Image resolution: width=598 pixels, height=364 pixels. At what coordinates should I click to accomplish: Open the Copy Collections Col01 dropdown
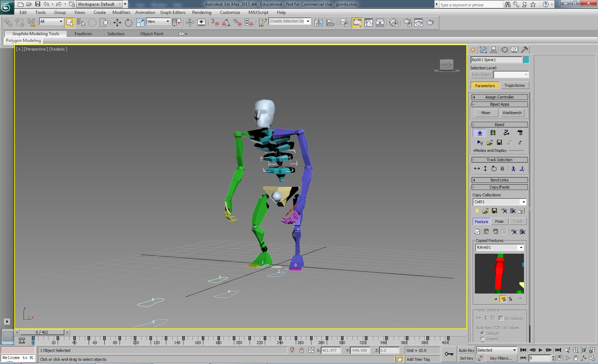523,202
